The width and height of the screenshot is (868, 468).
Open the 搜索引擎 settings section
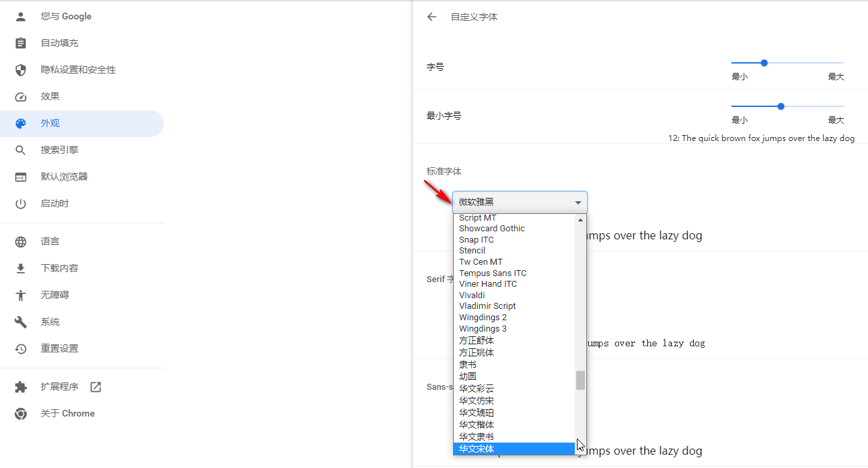click(82, 150)
